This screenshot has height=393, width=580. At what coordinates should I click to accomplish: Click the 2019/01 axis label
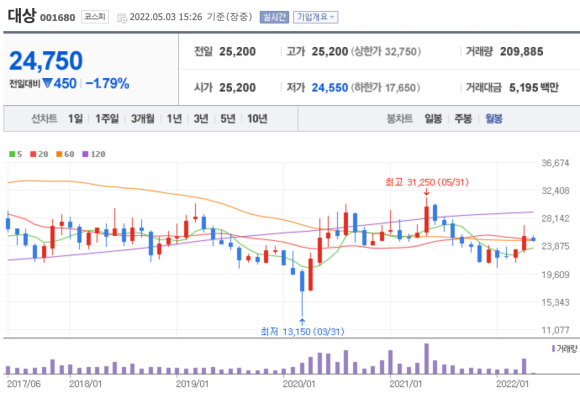click(x=192, y=384)
